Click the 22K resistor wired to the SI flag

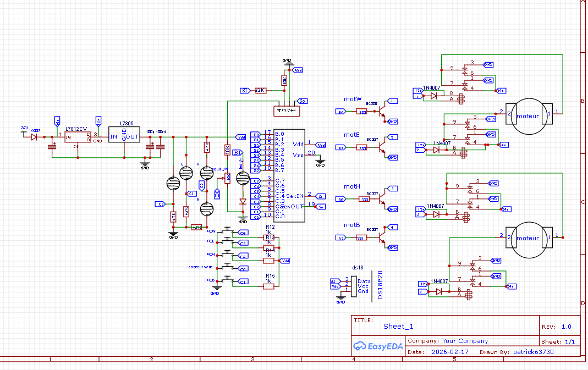(x=261, y=90)
